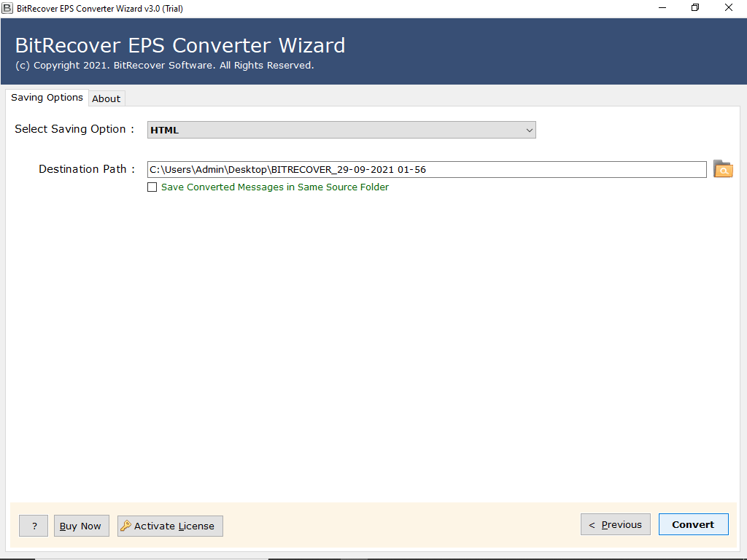Restore down the wizard window
747x560 pixels.
[695, 7]
